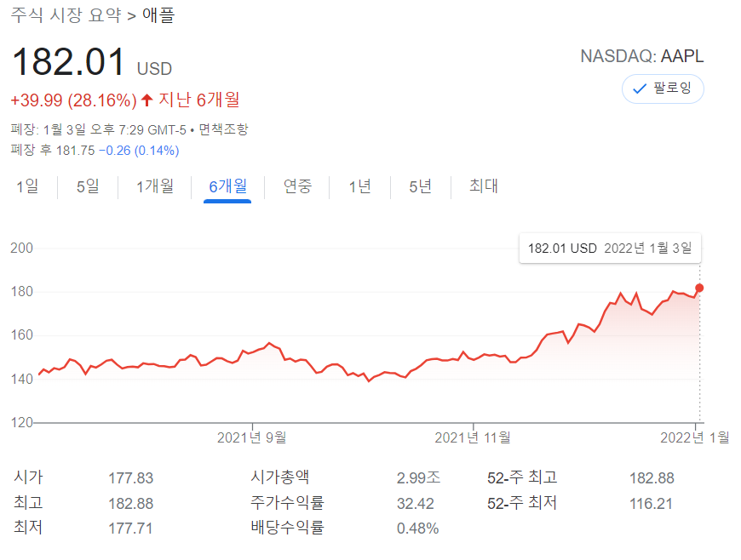Open the 주식 시장 요약 breadcrumb link

pos(66,15)
